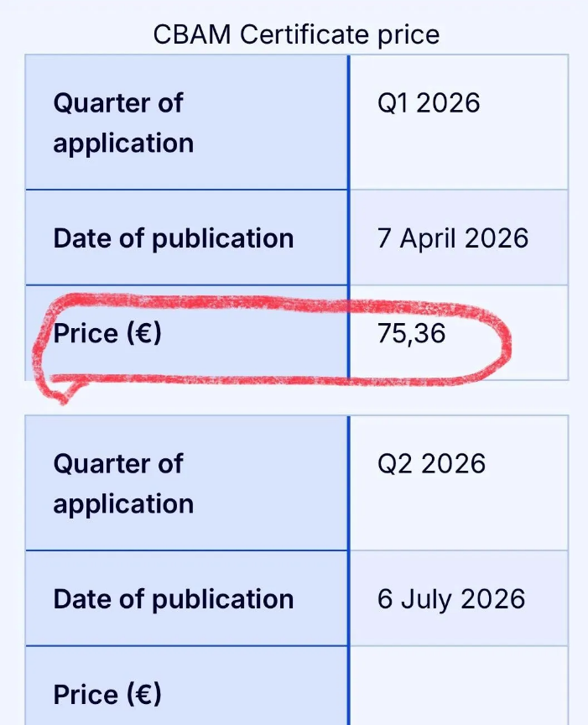Select "Date of publication" label above circled row
The image size is (588, 725).
(174, 238)
